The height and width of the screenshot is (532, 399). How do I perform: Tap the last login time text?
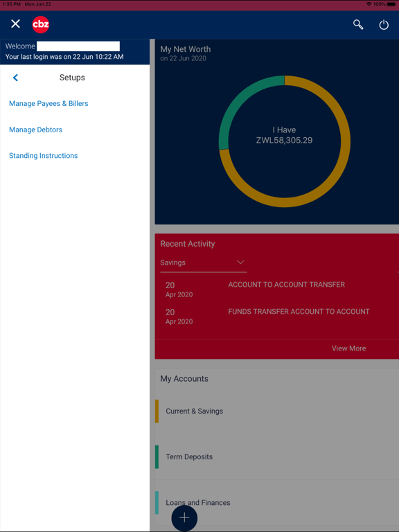64,57
